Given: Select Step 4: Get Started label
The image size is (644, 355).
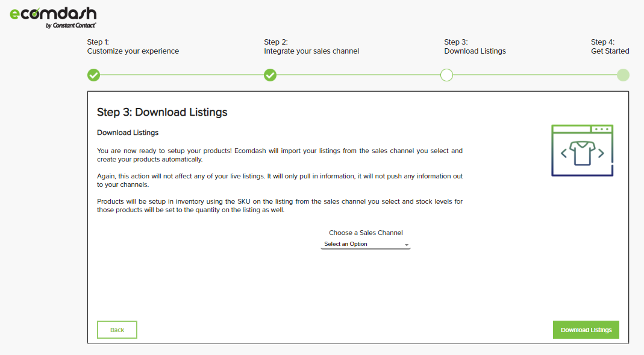Looking at the screenshot, I should (x=610, y=46).
